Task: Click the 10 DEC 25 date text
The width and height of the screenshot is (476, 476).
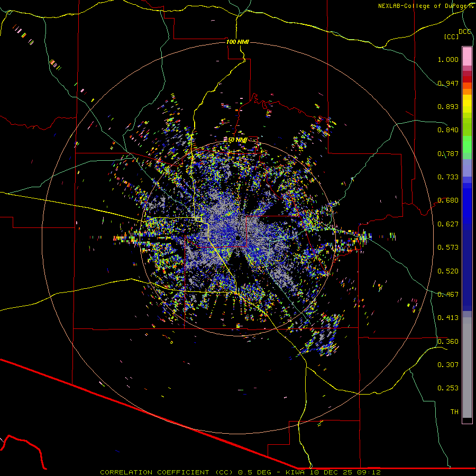Action: pyautogui.click(x=332, y=472)
